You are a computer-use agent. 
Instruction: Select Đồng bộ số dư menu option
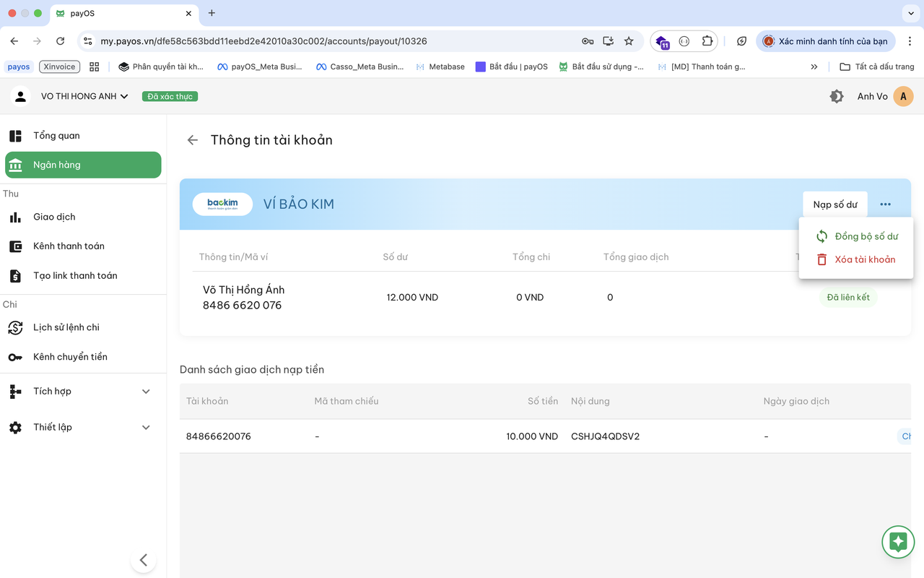[x=866, y=236]
